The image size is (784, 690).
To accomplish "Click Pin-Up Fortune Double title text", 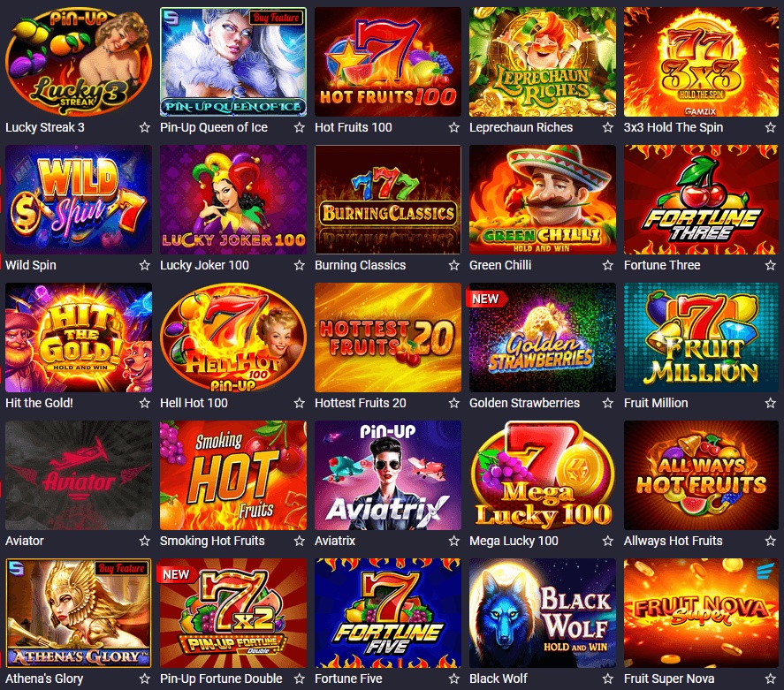I will [x=221, y=679].
